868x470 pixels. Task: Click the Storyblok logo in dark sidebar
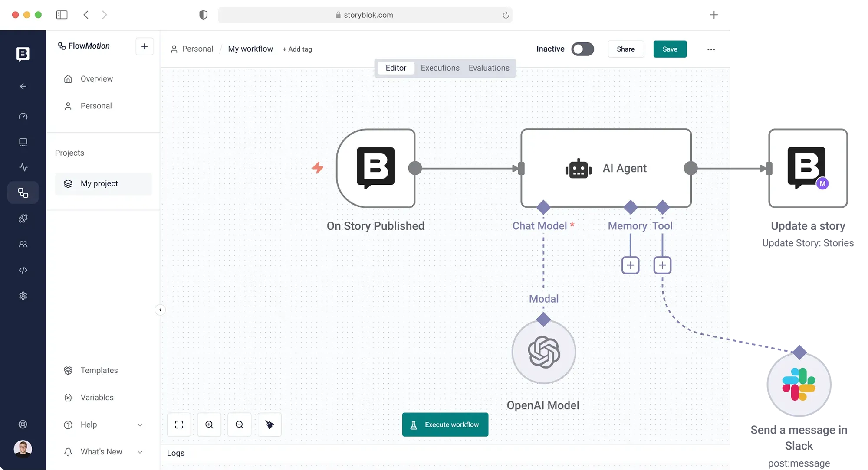point(23,54)
